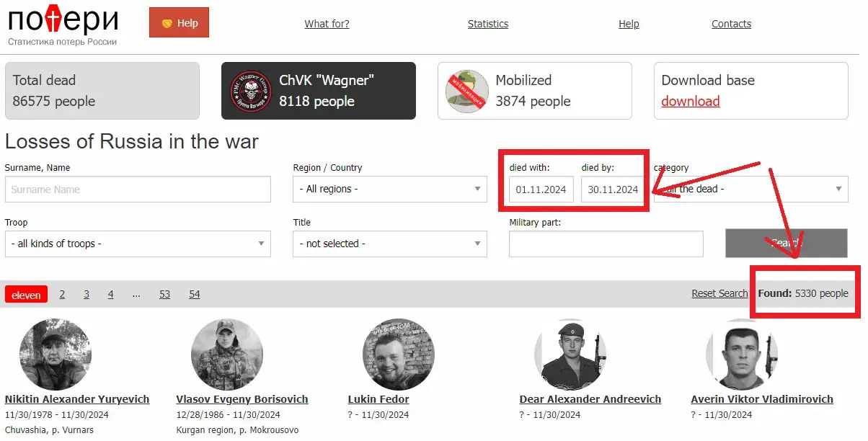Click the Mobilized soldier icon
Image resolution: width=868 pixels, height=441 pixels.
coord(467,92)
